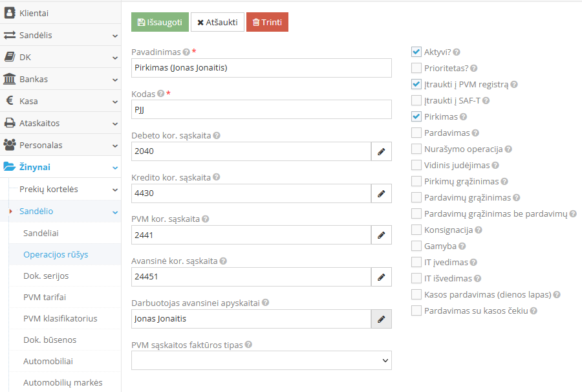Tick the Pardavimas checkbox
This screenshot has height=392, width=582.
click(x=416, y=133)
